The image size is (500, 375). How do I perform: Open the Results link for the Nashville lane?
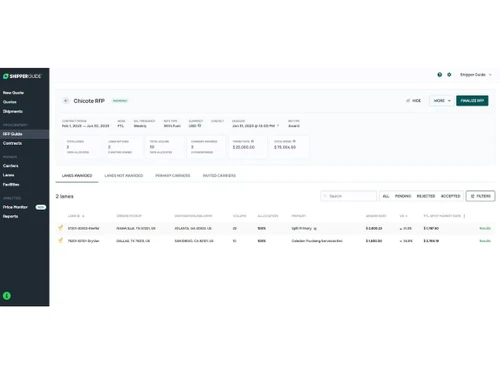point(485,228)
